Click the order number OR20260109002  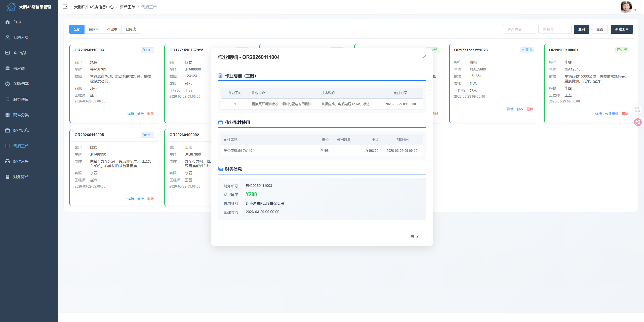tap(184, 135)
